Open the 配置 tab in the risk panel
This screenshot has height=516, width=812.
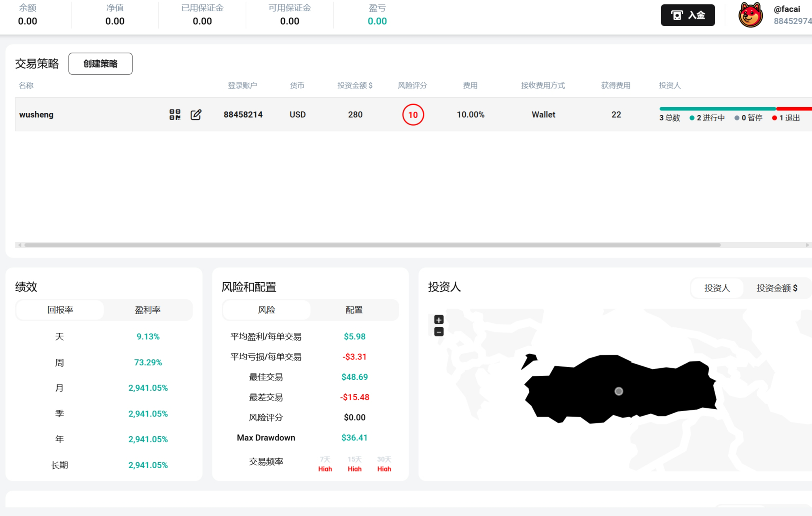point(354,310)
